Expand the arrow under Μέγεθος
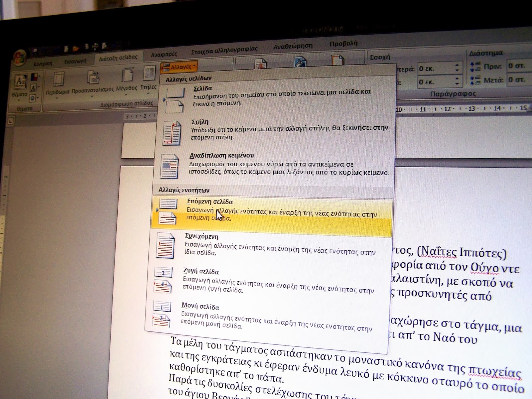 click(x=126, y=94)
